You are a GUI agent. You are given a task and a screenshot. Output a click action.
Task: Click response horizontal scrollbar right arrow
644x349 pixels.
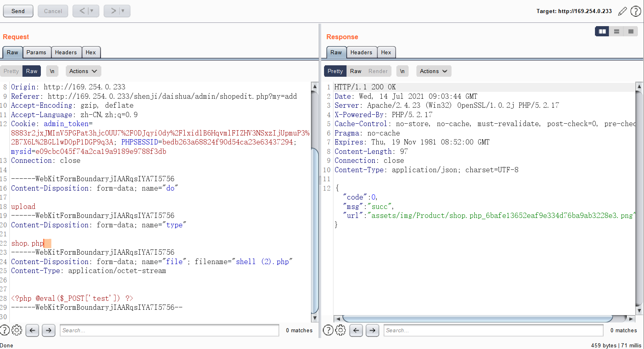point(631,319)
